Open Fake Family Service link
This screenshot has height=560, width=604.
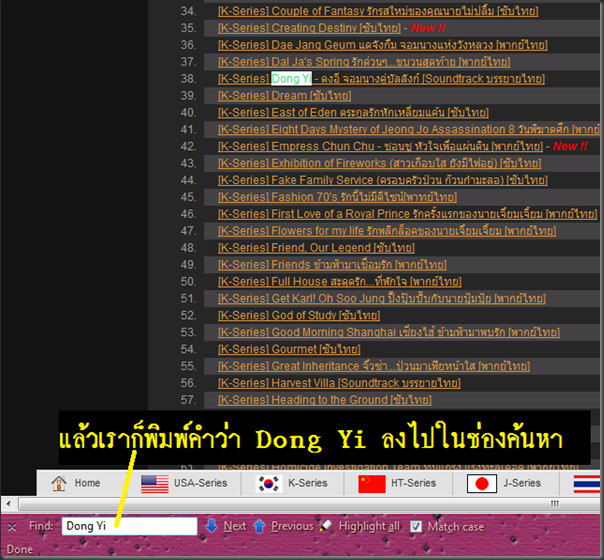point(383,181)
